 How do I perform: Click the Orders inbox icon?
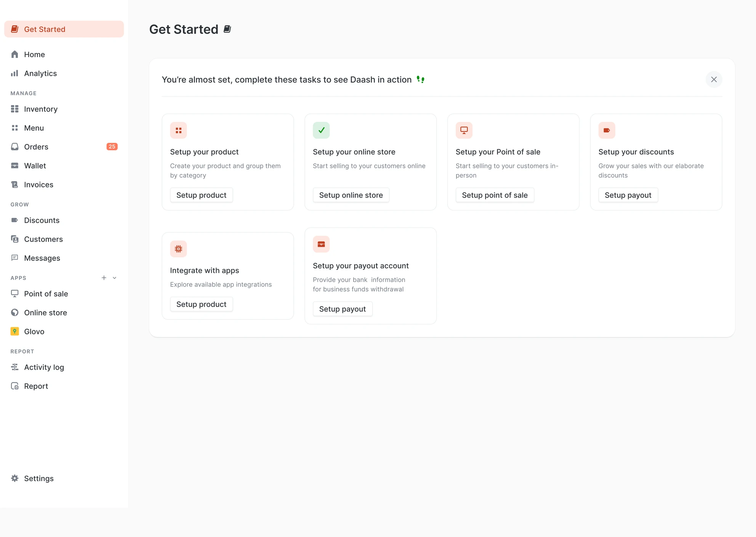pos(15,147)
